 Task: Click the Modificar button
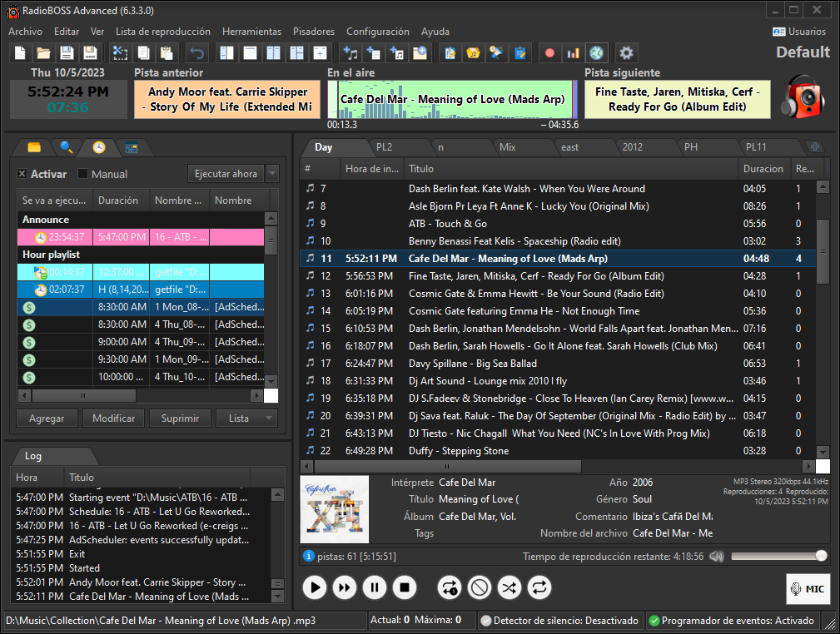[113, 419]
